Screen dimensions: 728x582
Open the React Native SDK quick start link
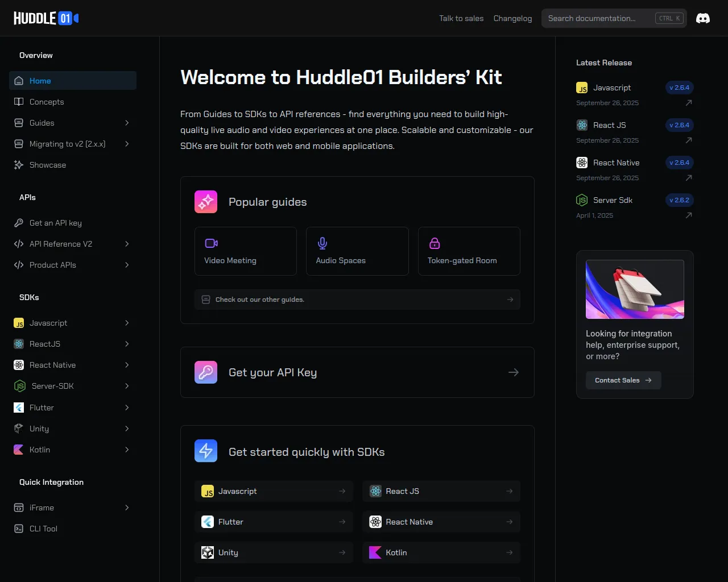[x=441, y=522]
